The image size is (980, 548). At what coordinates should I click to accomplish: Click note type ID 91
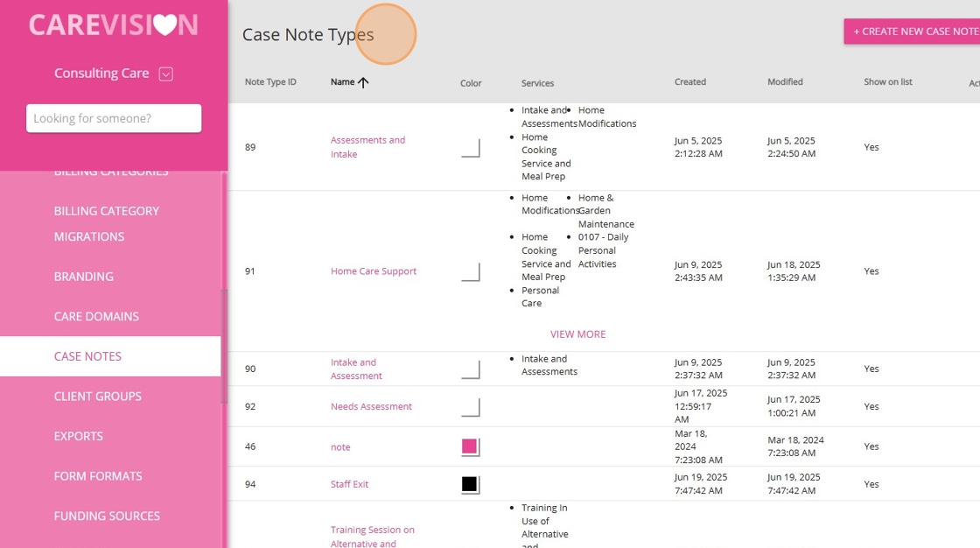pos(250,270)
